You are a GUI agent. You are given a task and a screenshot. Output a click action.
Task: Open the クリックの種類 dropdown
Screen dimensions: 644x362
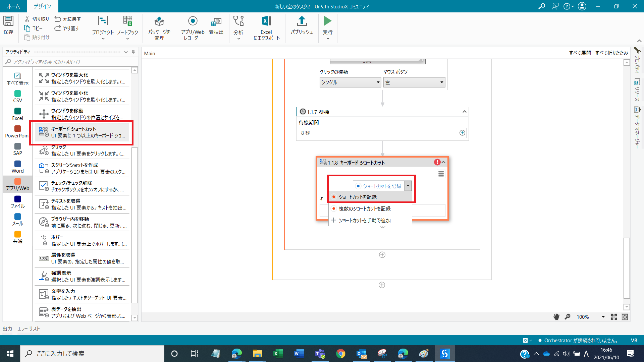pos(350,82)
